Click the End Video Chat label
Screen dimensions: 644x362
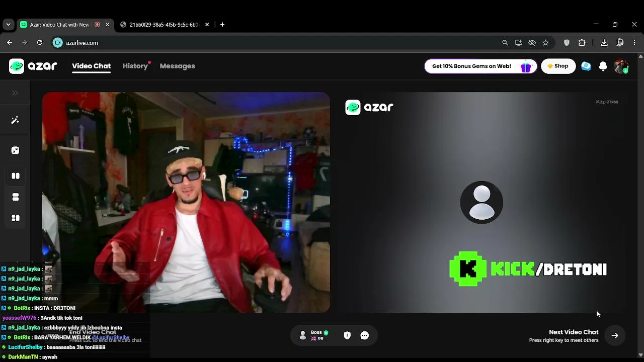click(x=93, y=332)
